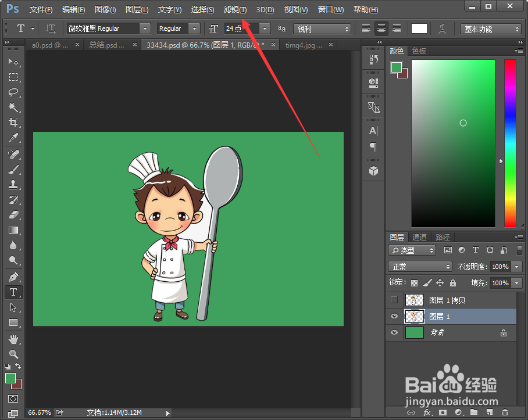
Task: Add a layer style fx icon
Action: click(427, 412)
